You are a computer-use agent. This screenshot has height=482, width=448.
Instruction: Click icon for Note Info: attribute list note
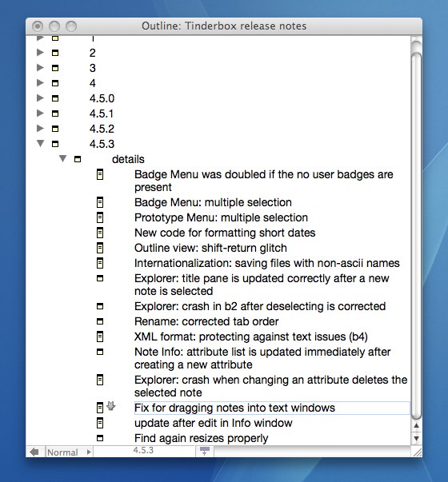click(100, 352)
